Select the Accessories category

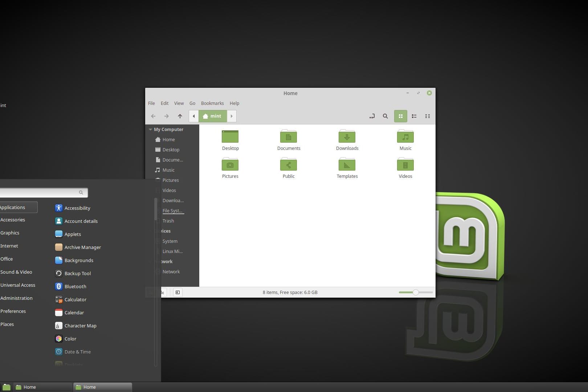13,220
